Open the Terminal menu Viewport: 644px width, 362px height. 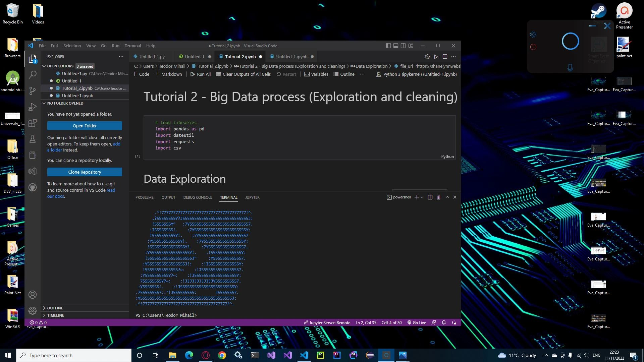[132, 46]
